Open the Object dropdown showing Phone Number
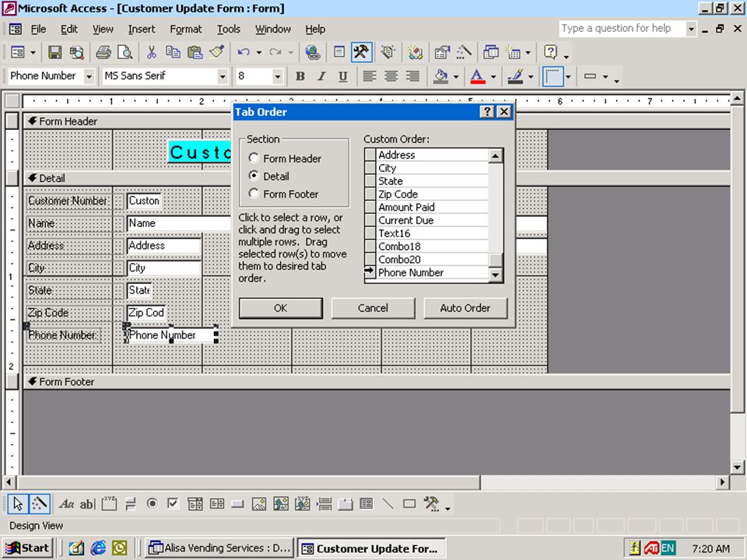This screenshot has width=747, height=560. coord(89,76)
